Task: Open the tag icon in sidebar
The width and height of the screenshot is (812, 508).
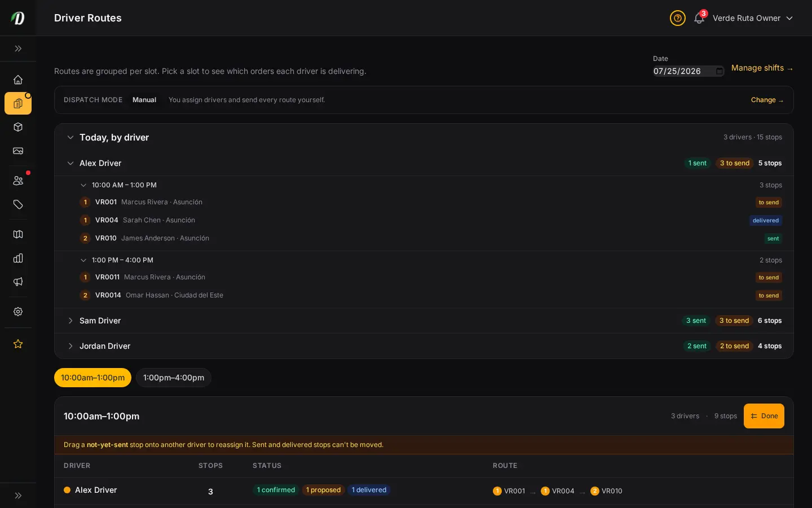Action: click(18, 204)
